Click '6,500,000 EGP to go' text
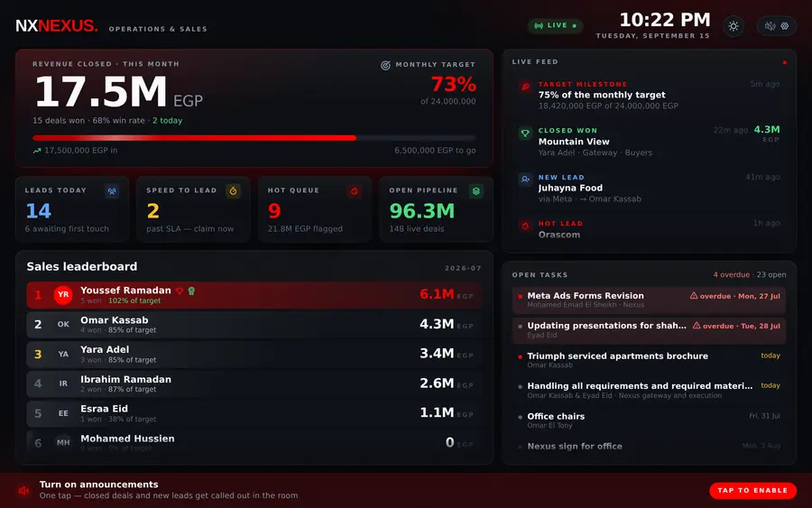 [435, 150]
